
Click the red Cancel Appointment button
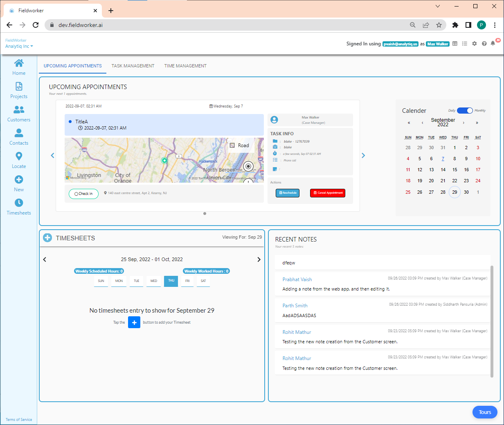click(328, 193)
